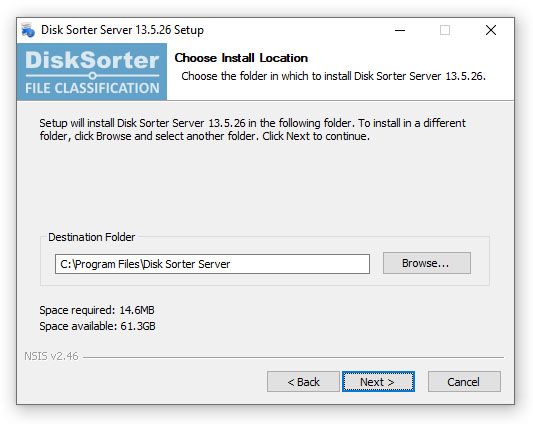
Task: Open the Browse... folder dialog
Action: (427, 263)
